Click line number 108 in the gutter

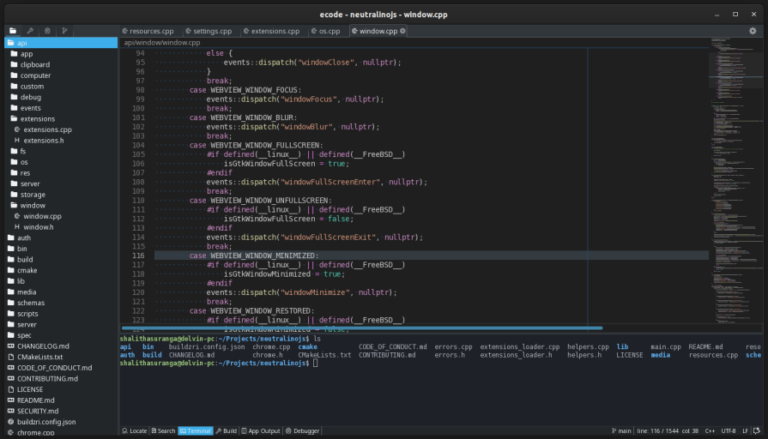138,182
